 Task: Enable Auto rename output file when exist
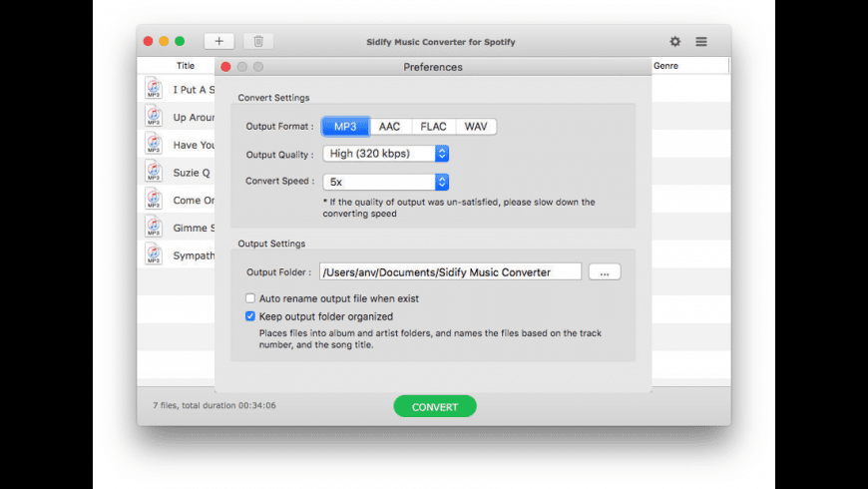(250, 298)
